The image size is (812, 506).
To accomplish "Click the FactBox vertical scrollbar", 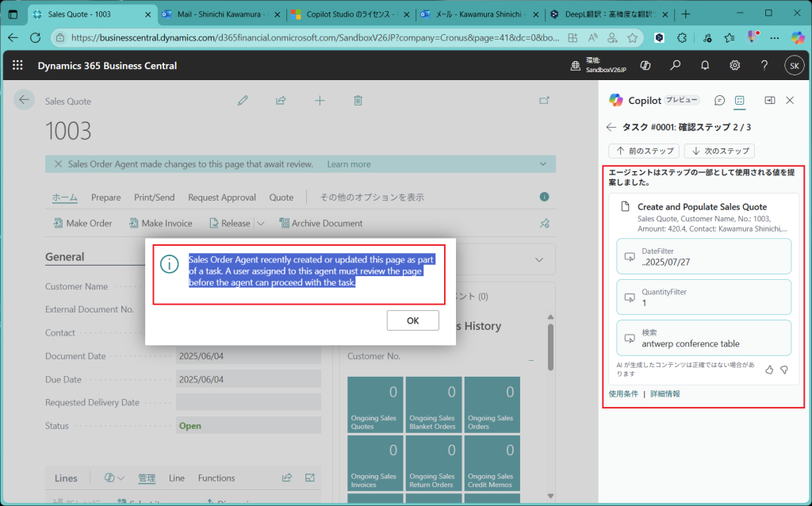I will pyautogui.click(x=550, y=347).
